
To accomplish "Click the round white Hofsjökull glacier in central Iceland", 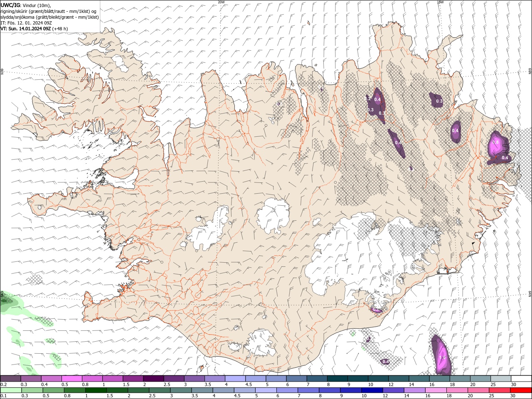I will (273, 215).
